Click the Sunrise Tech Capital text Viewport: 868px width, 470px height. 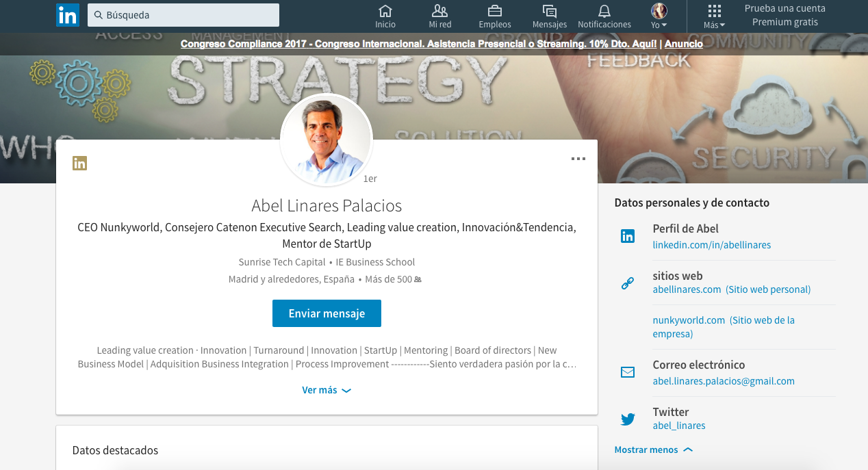click(x=282, y=262)
